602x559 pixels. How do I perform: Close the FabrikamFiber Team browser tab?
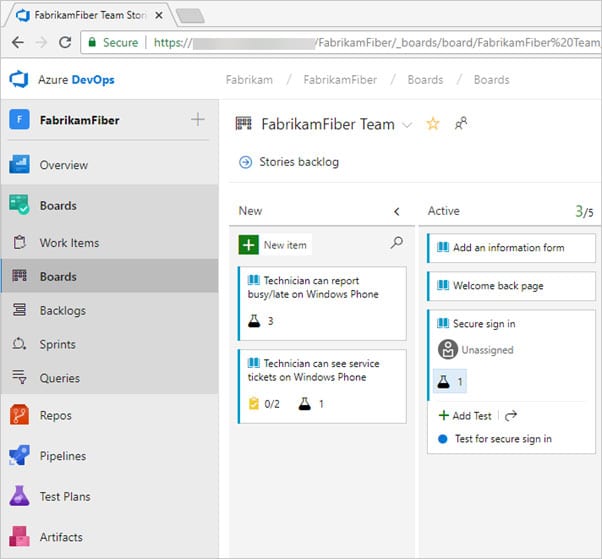pos(159,15)
